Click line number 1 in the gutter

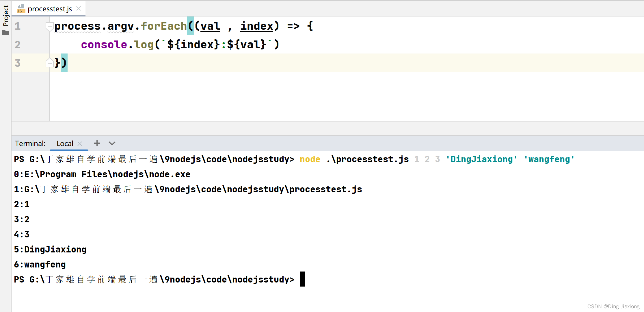tap(18, 26)
